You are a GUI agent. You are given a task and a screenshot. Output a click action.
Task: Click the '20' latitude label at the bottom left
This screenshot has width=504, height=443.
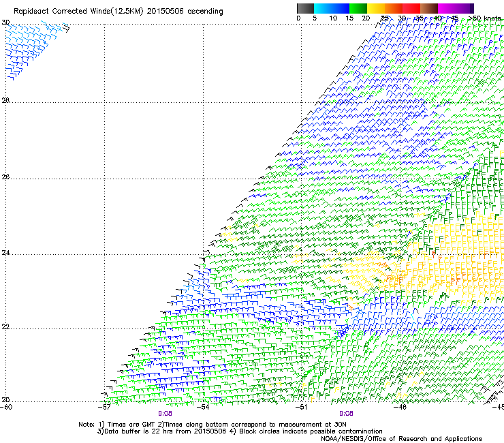5,400
